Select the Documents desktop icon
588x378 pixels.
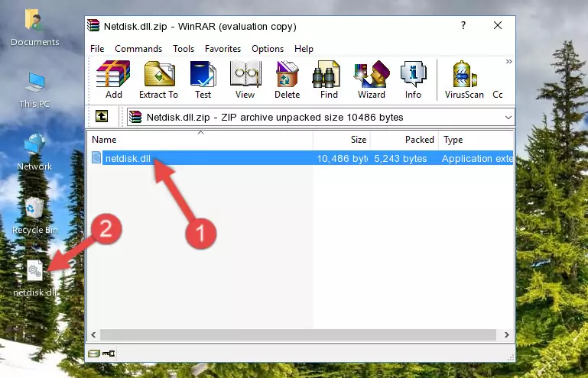point(34,28)
